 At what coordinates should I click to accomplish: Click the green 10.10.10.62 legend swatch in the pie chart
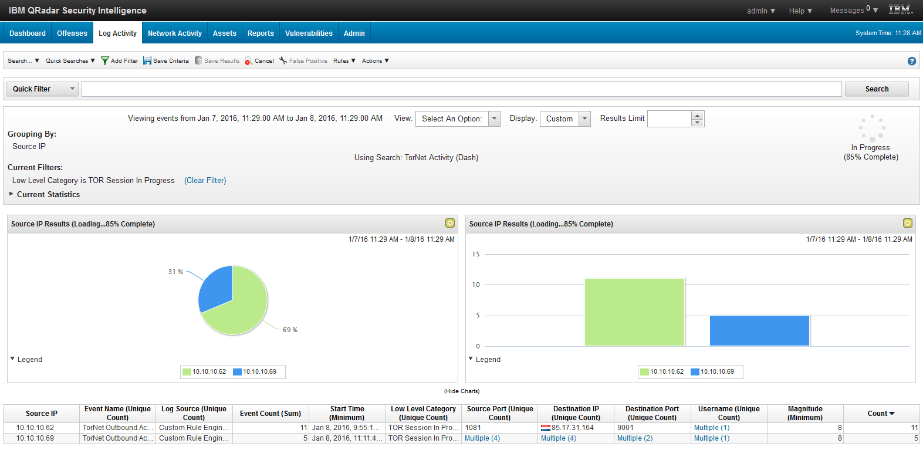(187, 371)
